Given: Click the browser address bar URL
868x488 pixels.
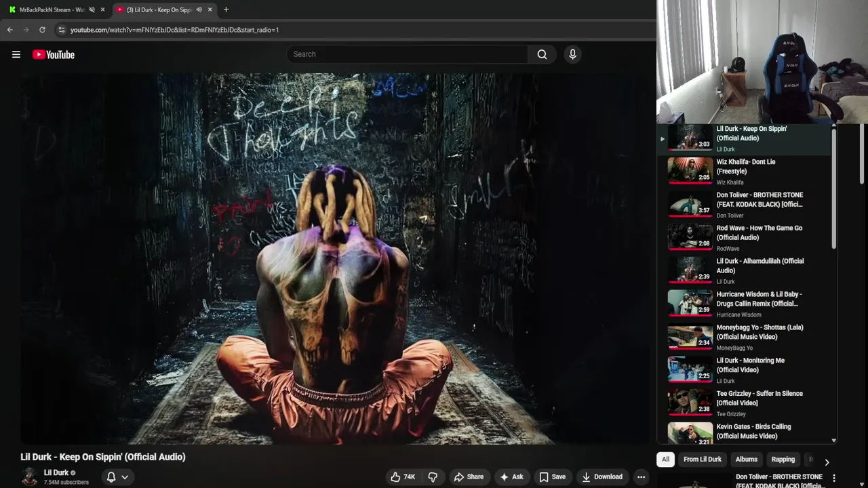Looking at the screenshot, I should click(174, 30).
